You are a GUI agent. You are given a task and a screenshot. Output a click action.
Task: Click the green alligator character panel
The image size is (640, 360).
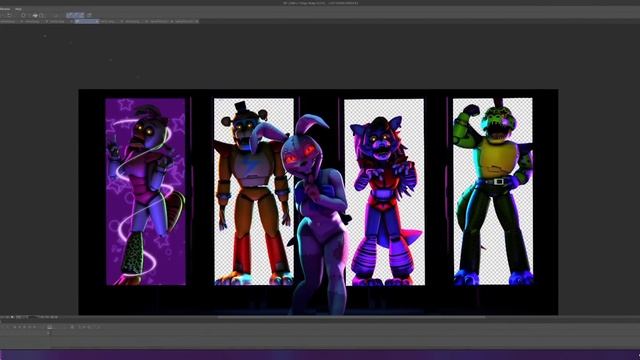[493, 191]
